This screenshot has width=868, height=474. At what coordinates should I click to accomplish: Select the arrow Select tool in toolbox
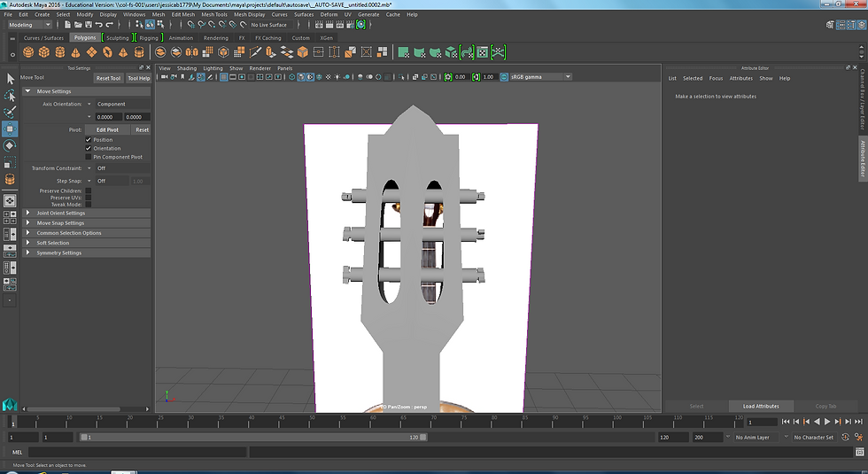tap(10, 79)
